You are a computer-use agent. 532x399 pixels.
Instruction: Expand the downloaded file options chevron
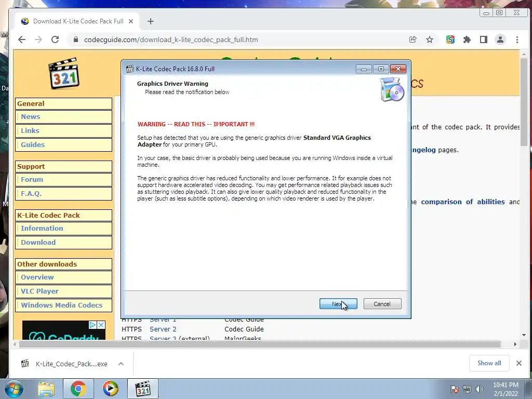coord(121,364)
